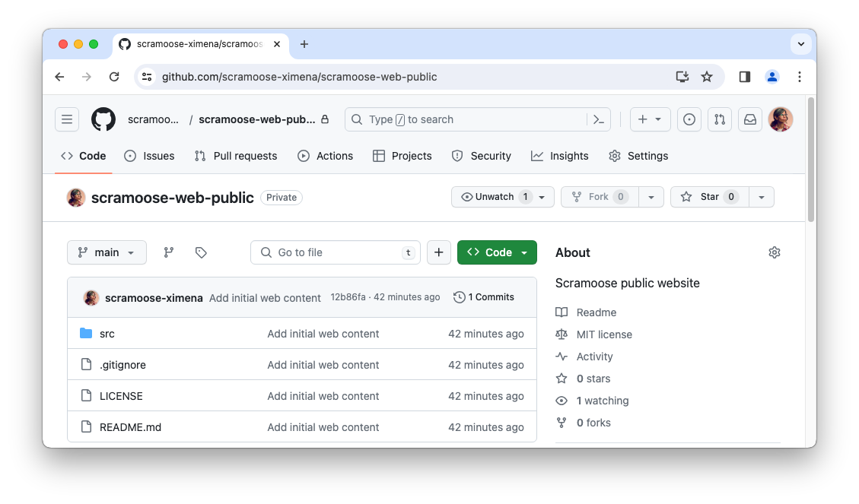Open the Pull requests tab

coord(236,156)
